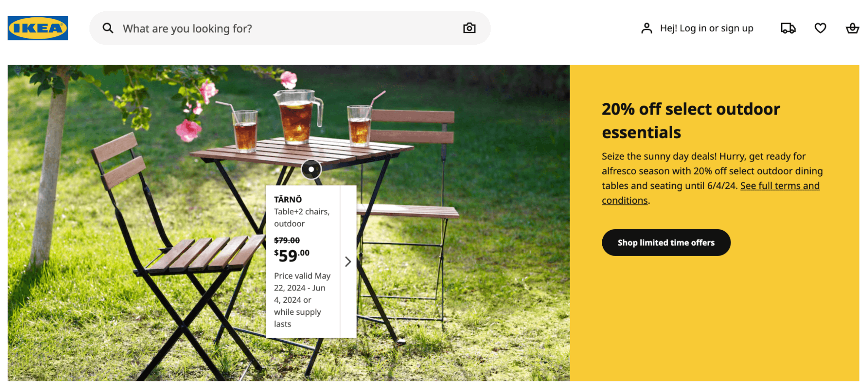Viewport: 868px width, 389px height.
Task: Click the "What are you looking for?" field
Action: point(290,28)
